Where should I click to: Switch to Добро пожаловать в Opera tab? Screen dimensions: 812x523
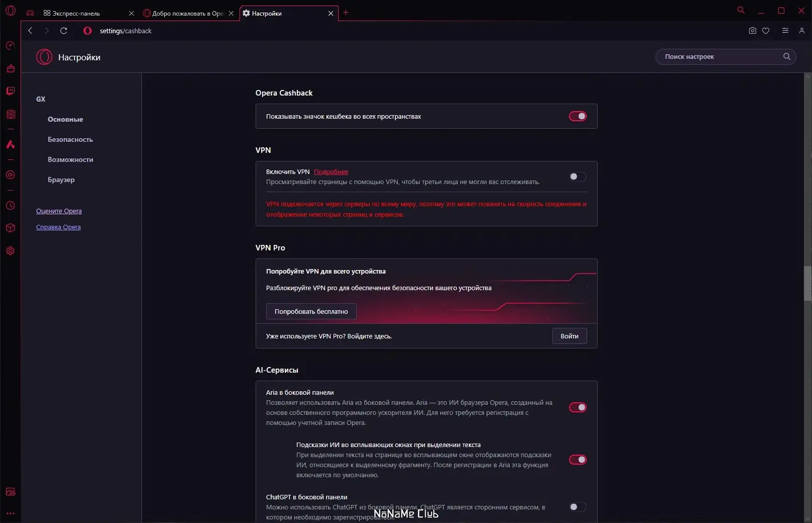pos(184,14)
